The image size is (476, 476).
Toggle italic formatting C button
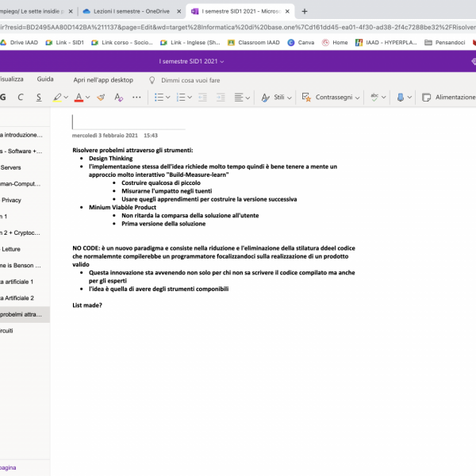[x=21, y=97]
